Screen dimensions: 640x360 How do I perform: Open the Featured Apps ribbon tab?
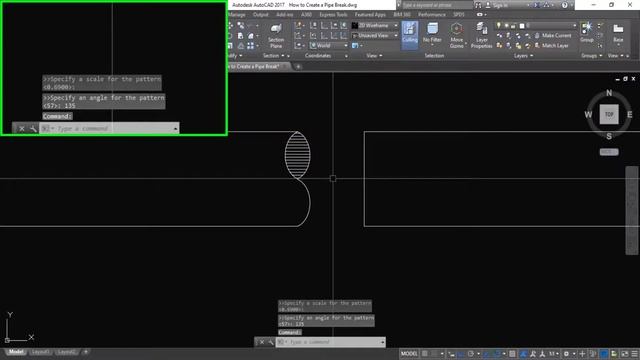tap(370, 15)
